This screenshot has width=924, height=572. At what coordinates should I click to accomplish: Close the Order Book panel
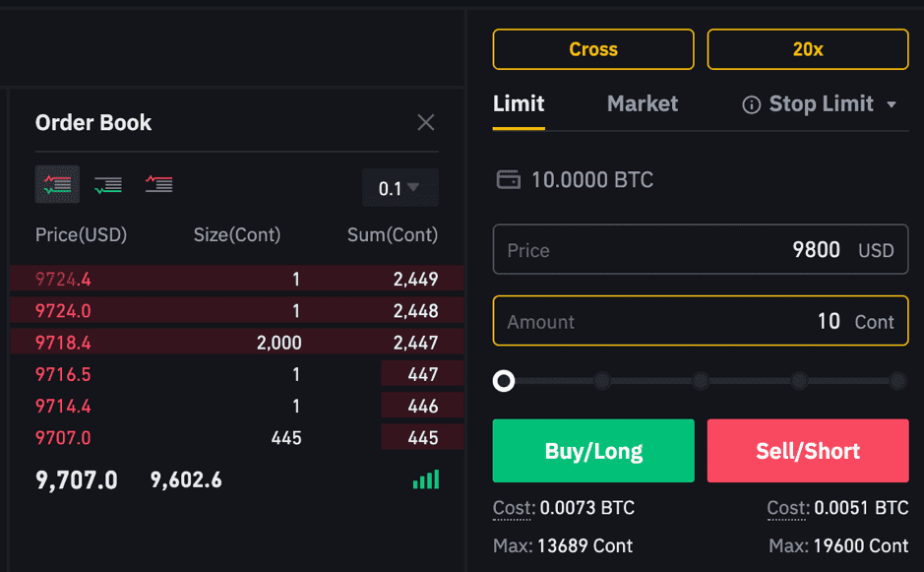pos(425,123)
